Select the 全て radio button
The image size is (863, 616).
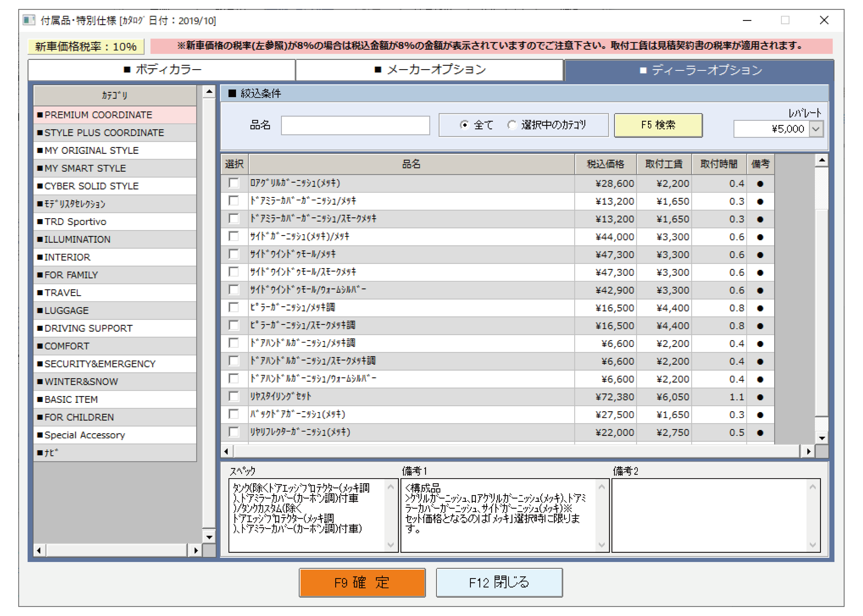pos(464,125)
